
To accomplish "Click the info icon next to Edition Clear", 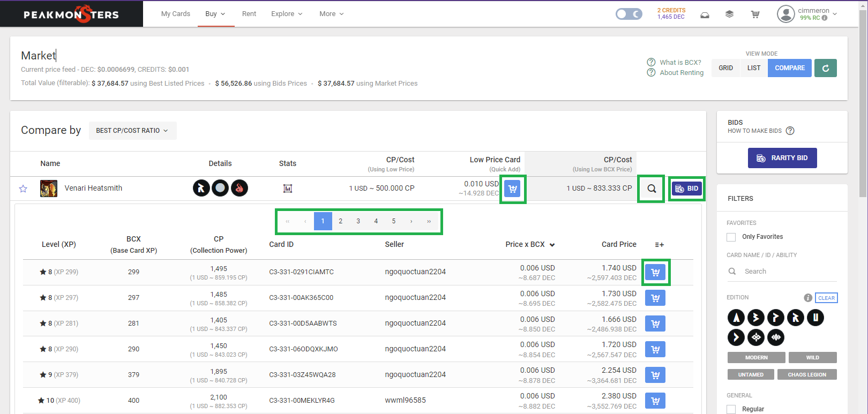I will 808,298.
